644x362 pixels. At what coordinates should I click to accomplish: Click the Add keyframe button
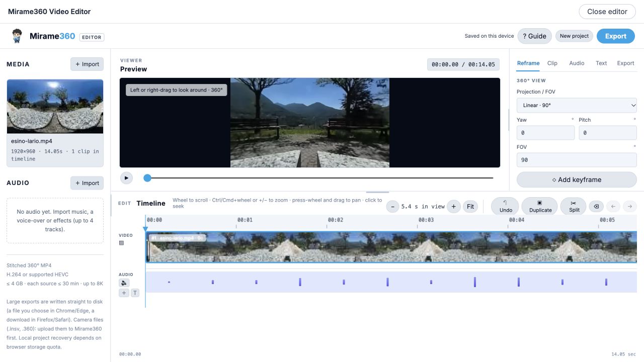[x=577, y=179]
